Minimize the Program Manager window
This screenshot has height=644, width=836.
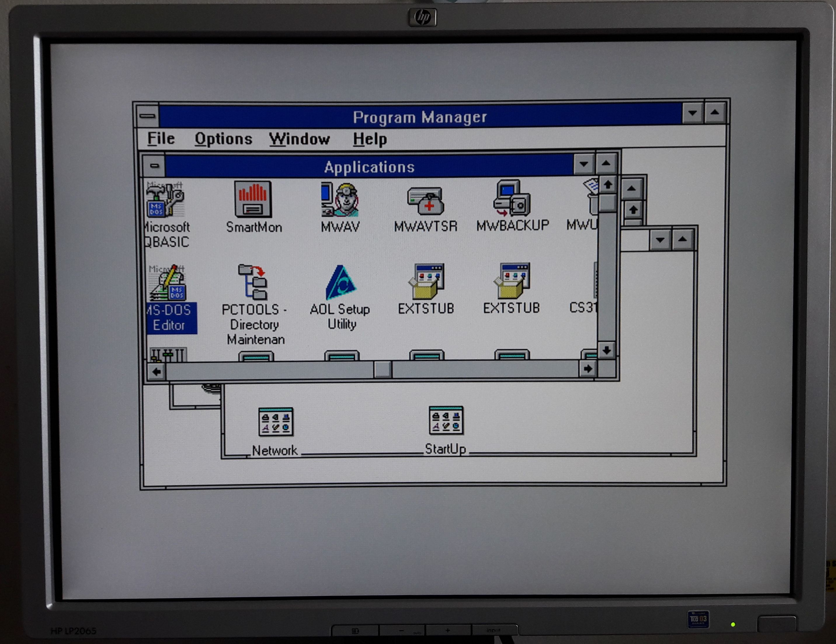[x=692, y=113]
